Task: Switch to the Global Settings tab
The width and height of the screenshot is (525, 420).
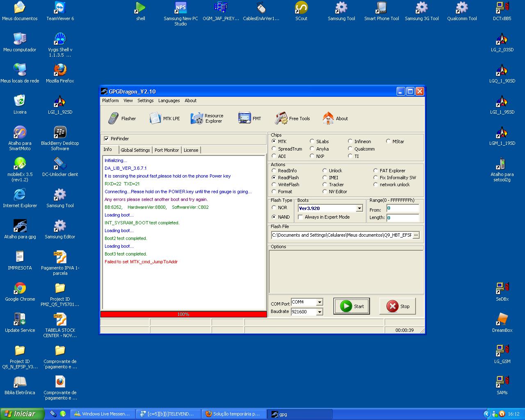Action: point(135,150)
